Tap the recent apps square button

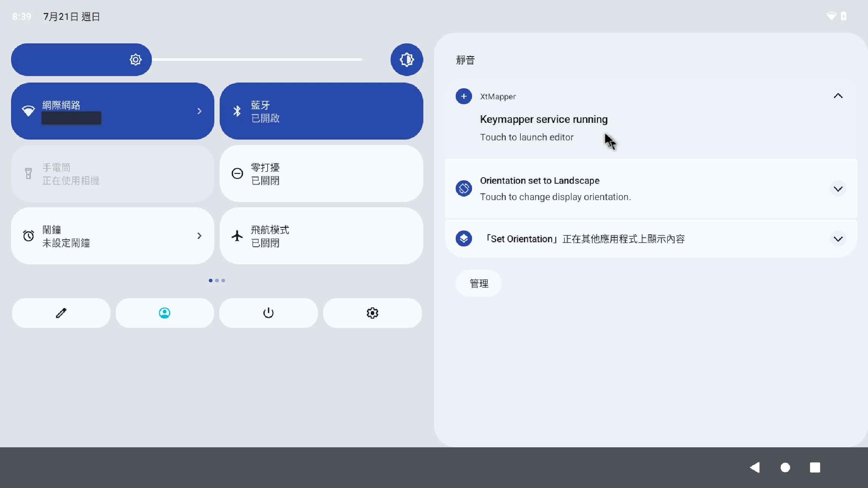pyautogui.click(x=815, y=467)
